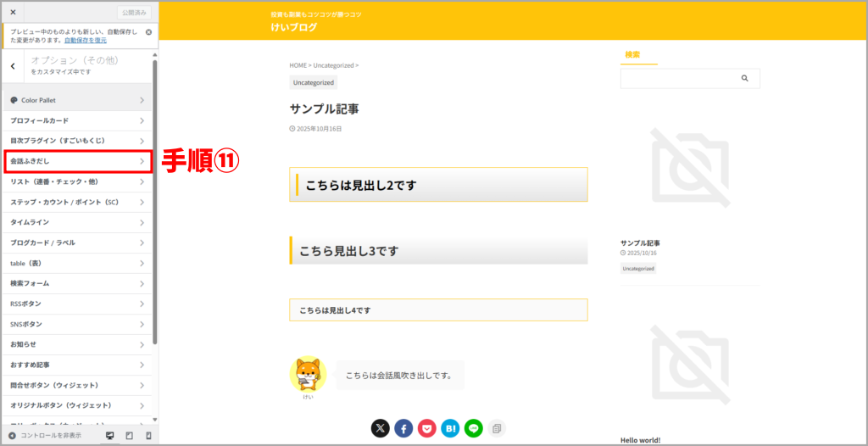Open the Color Pallet section
This screenshot has width=868, height=446.
pyautogui.click(x=77, y=100)
